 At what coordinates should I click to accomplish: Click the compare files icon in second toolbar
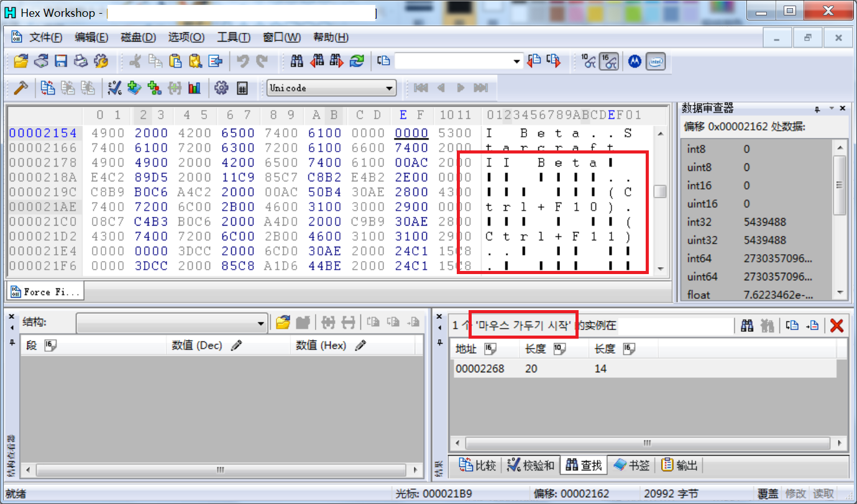coord(48,88)
